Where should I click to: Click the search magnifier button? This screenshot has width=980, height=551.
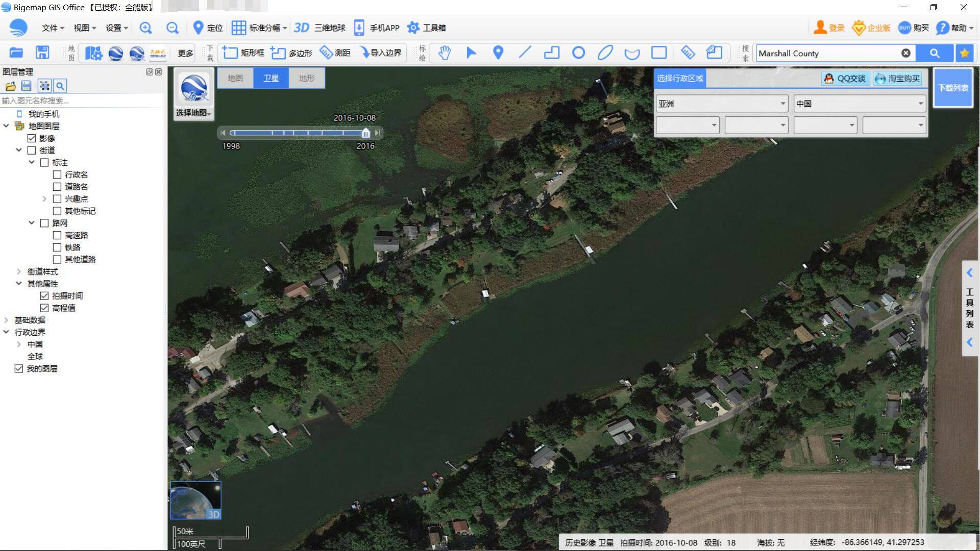[x=935, y=53]
